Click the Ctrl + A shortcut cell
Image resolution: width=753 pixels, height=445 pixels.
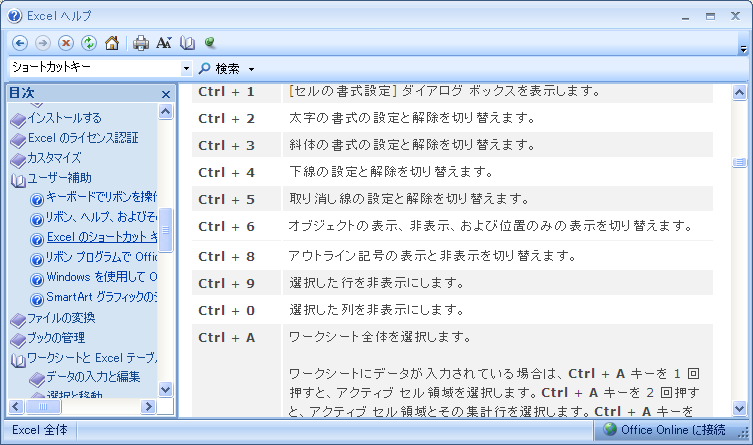(236, 371)
